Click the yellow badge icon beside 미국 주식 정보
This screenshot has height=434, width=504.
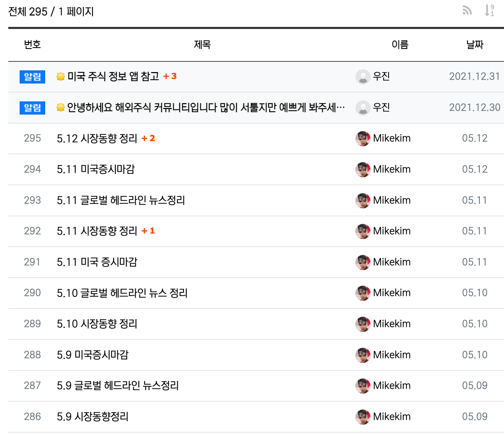(x=61, y=76)
